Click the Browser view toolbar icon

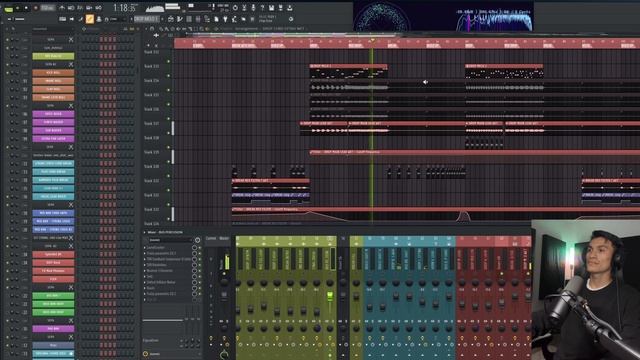pos(207,19)
